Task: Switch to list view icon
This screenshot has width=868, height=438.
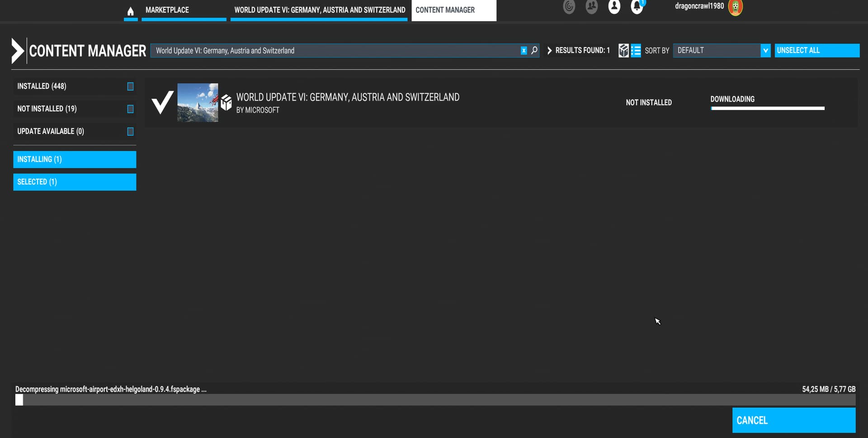Action: coord(636,50)
